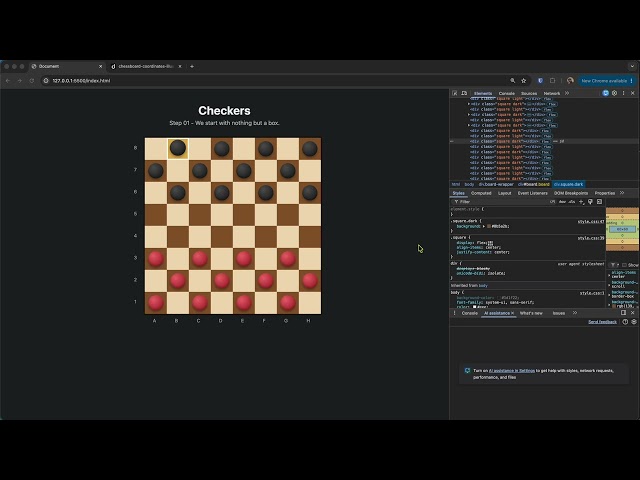Select the body breadcrumb
640x480 pixels.
[469, 184]
